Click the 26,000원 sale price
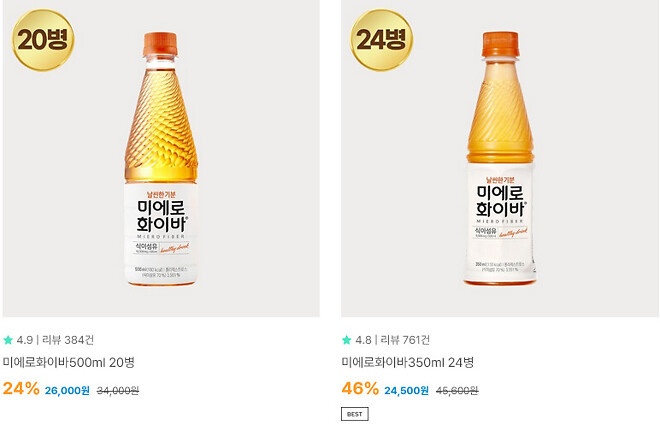 point(67,390)
